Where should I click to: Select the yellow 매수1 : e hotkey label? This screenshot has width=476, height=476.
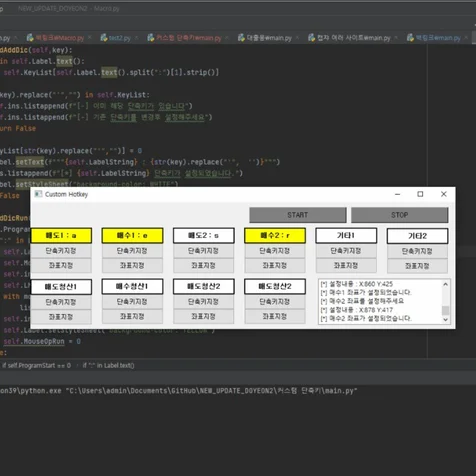tap(132, 236)
